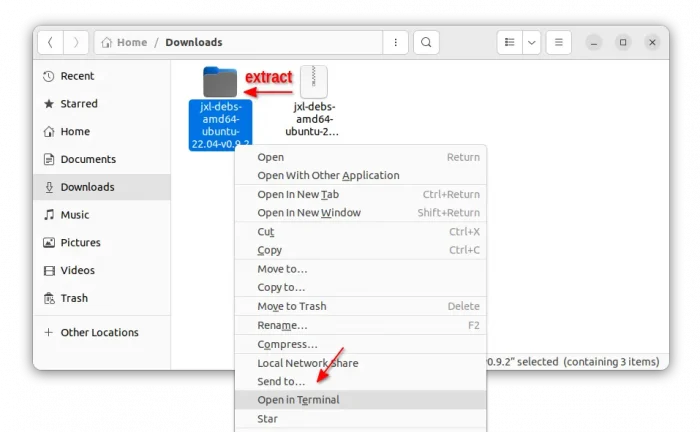Expand Other Locations in sidebar
700x432 pixels.
tap(99, 332)
